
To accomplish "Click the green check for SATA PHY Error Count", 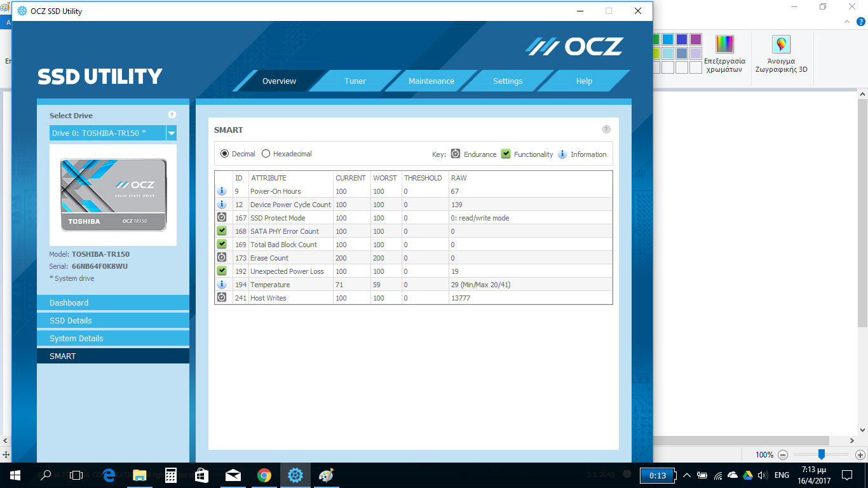I will [222, 231].
